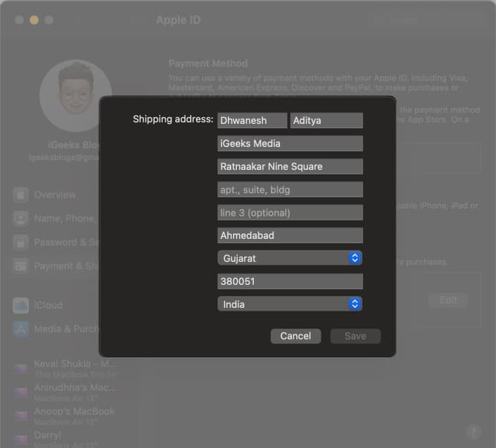Screen dimensions: 496x448
Task: Click the 380051 postal code field
Action: tap(290, 281)
